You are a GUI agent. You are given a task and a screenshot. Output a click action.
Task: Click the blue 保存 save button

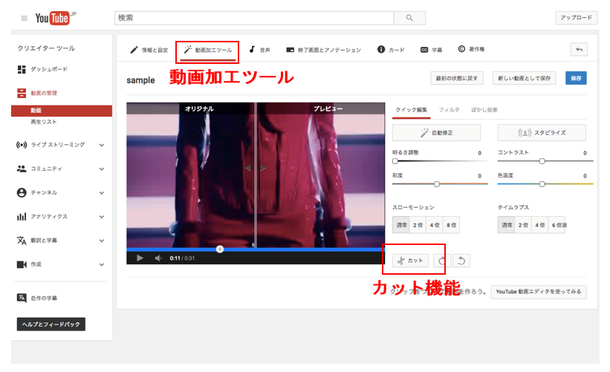click(576, 78)
